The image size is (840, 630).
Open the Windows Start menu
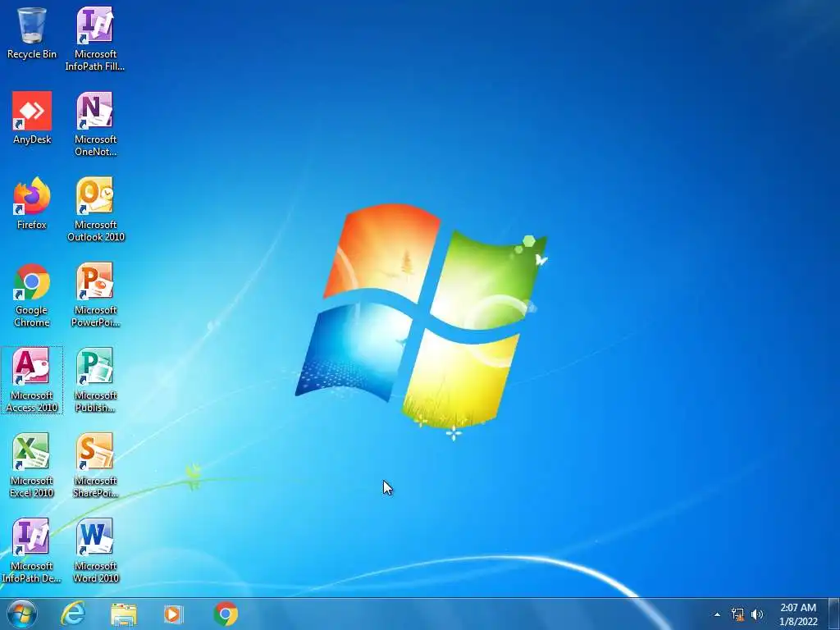[x=22, y=614]
